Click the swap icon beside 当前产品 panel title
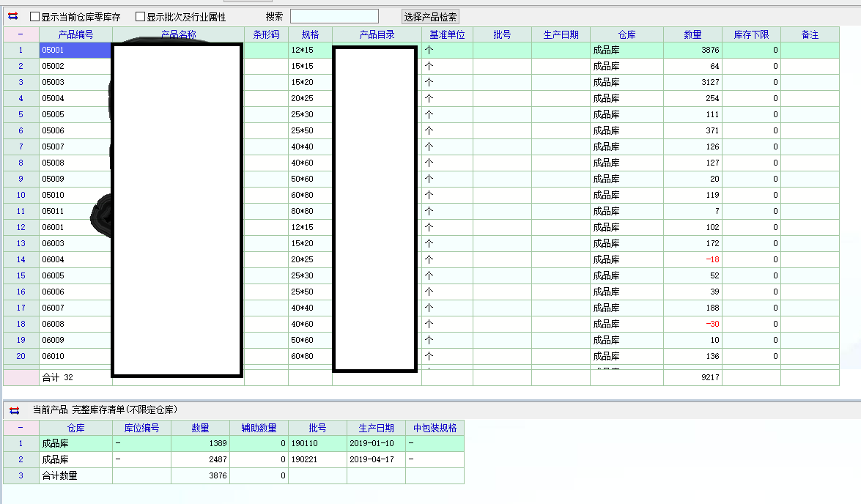 coord(12,410)
